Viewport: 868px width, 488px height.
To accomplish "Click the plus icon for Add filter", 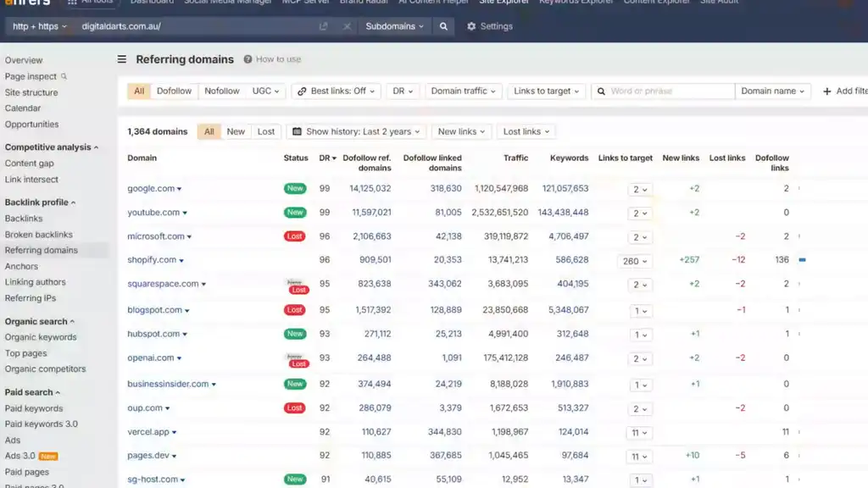I will pyautogui.click(x=827, y=91).
